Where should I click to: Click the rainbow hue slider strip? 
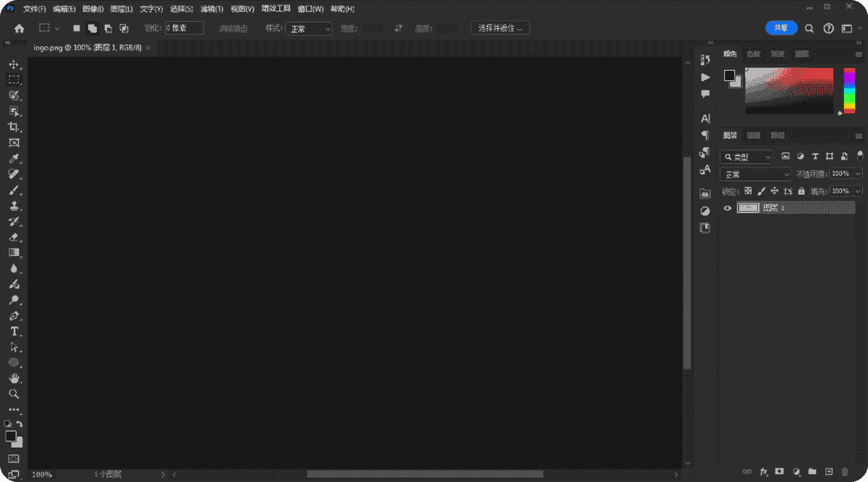pos(849,90)
